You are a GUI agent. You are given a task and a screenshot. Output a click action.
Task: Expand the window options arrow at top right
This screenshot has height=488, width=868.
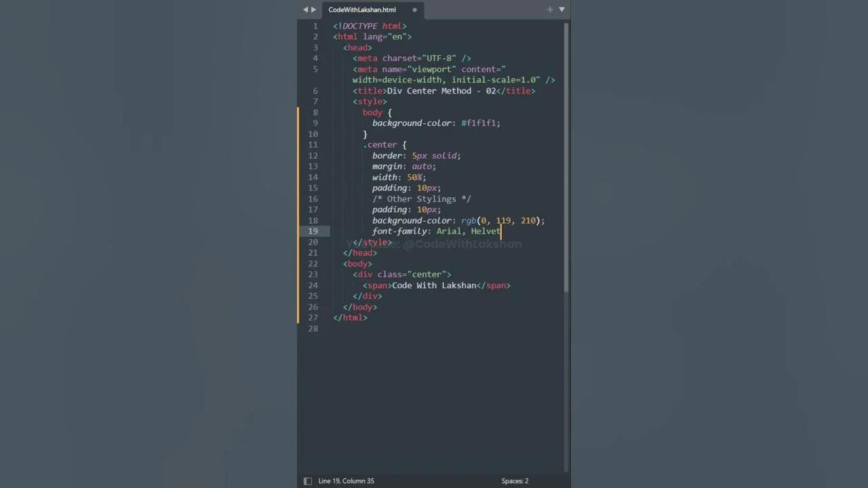[x=561, y=9]
